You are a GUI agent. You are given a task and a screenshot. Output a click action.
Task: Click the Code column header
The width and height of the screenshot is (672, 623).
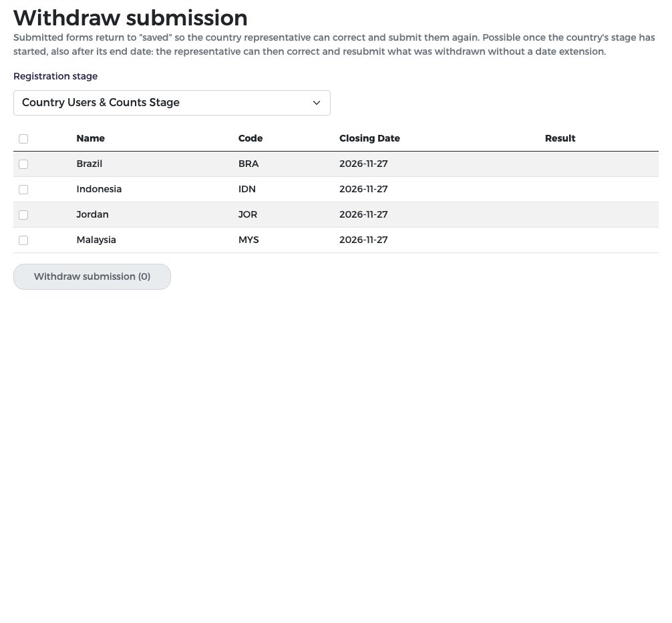(250, 138)
